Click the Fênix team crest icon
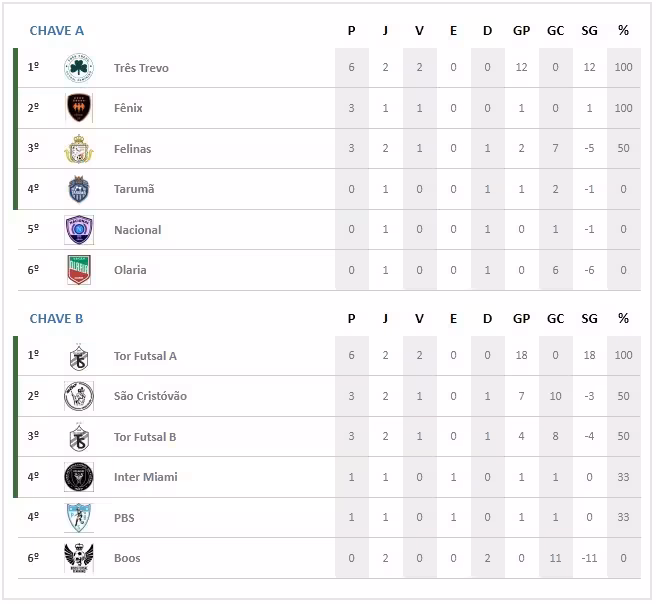Image resolution: width=656 pixels, height=604 pixels. 79,107
